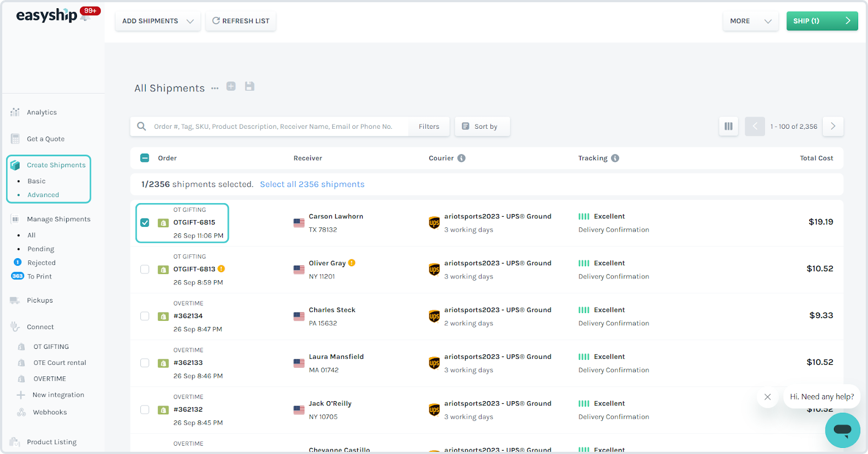
Task: Check the #362133 shipment checkbox
Action: pos(145,363)
